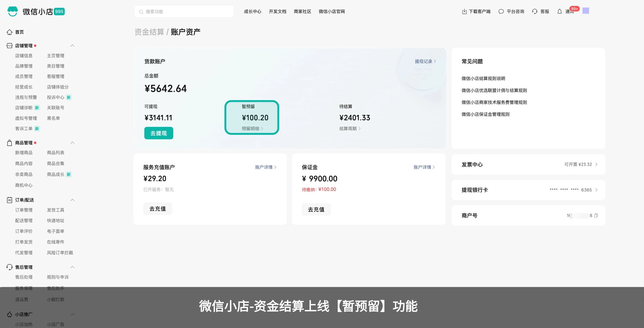
Task: Click the 去提现 withdraw button
Action: tap(159, 133)
